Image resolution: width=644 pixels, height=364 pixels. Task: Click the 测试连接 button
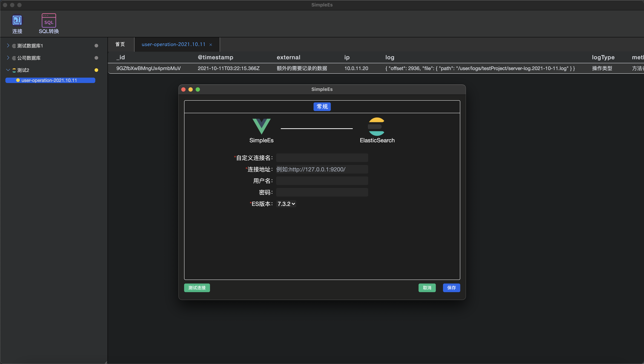coord(197,288)
